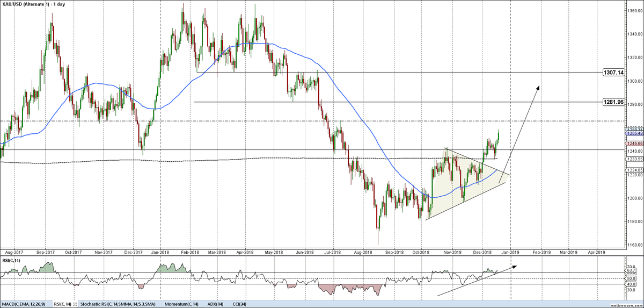Image resolution: width=644 pixels, height=308 pixels.
Task: Click the 50.0 RSI level tag
Action: 631,278
